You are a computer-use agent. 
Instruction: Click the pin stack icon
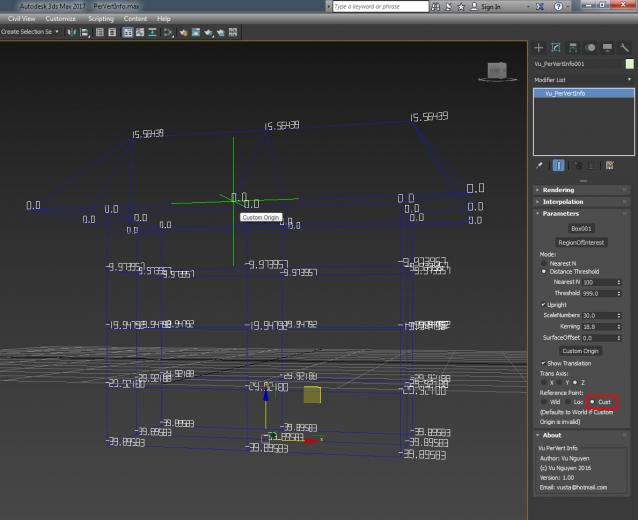pos(540,165)
